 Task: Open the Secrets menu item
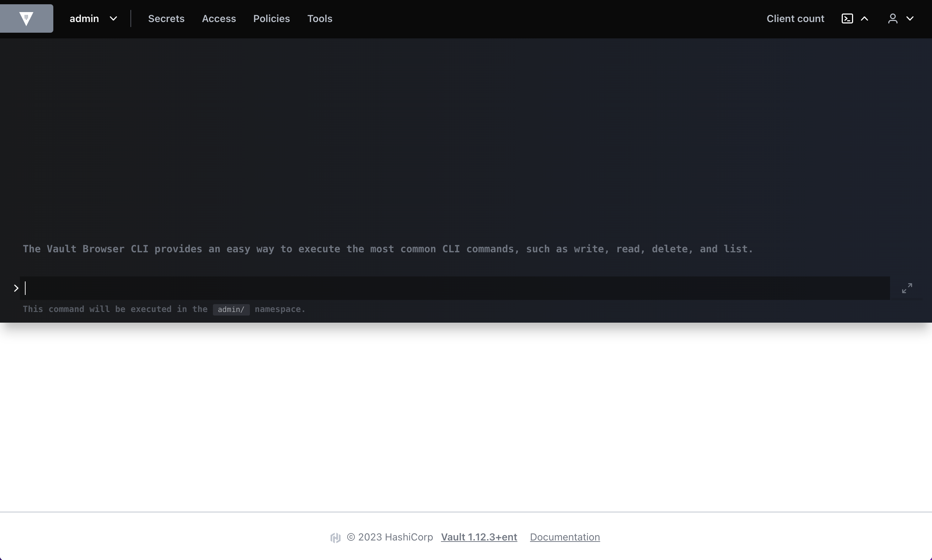(166, 18)
